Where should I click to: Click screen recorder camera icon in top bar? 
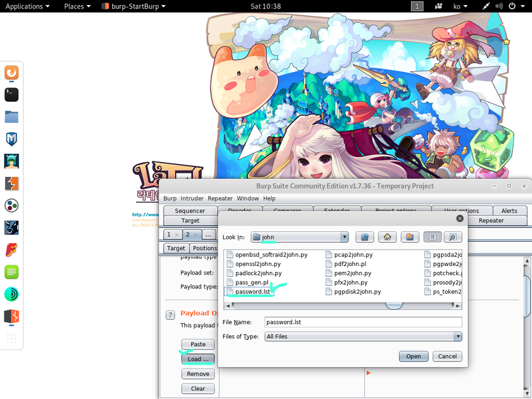pyautogui.click(x=438, y=6)
